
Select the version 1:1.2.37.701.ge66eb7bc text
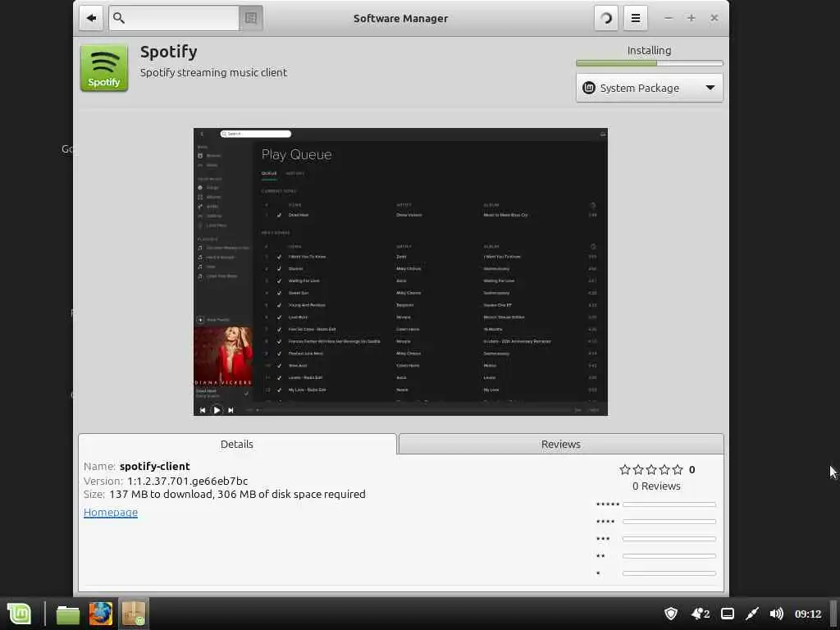188,481
